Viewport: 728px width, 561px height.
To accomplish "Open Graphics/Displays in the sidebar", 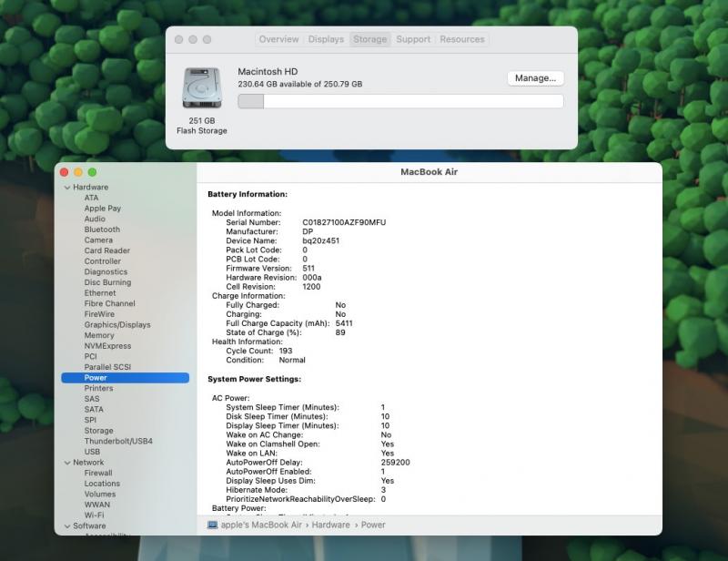I will [x=117, y=325].
